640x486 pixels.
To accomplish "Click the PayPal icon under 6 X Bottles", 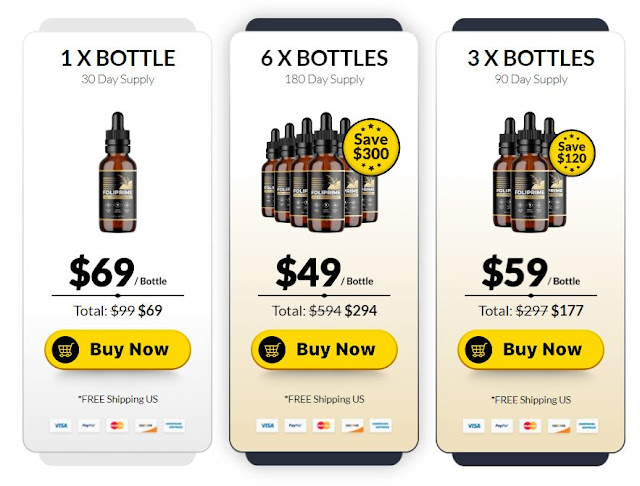I will click(295, 426).
